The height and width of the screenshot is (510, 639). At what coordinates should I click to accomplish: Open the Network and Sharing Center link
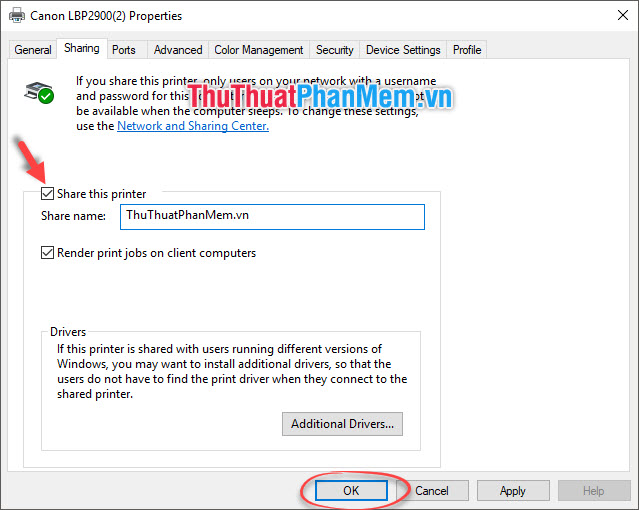pos(193,126)
